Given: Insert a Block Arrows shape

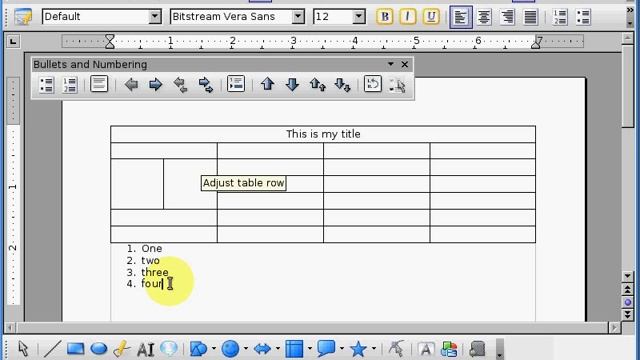Looking at the screenshot, I should point(262,349).
